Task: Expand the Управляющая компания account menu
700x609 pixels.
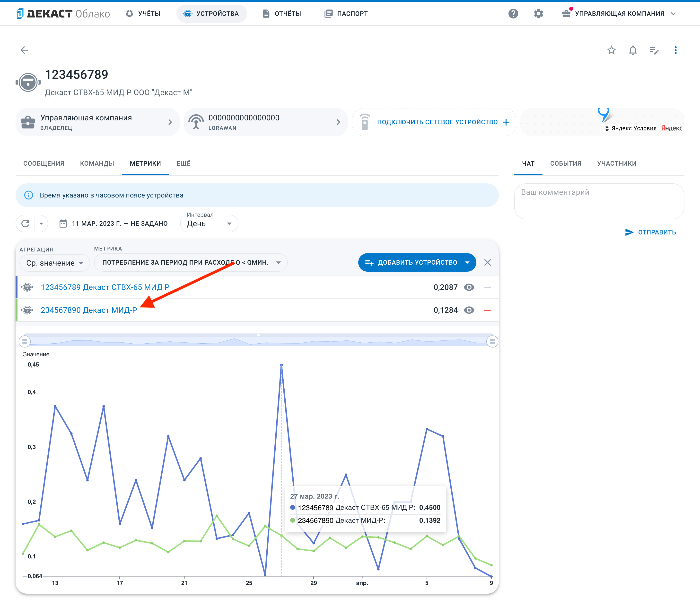Action: (x=619, y=14)
